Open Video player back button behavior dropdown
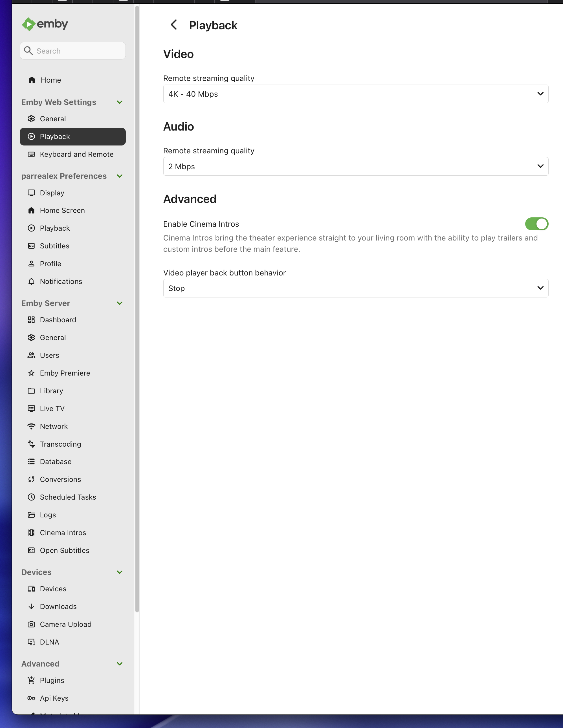The image size is (563, 728). pyautogui.click(x=356, y=288)
